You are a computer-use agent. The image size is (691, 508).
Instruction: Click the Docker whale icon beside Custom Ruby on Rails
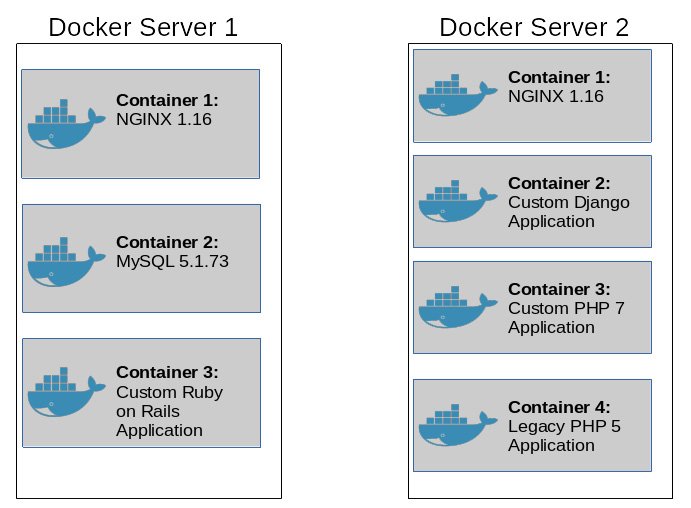coord(67,392)
